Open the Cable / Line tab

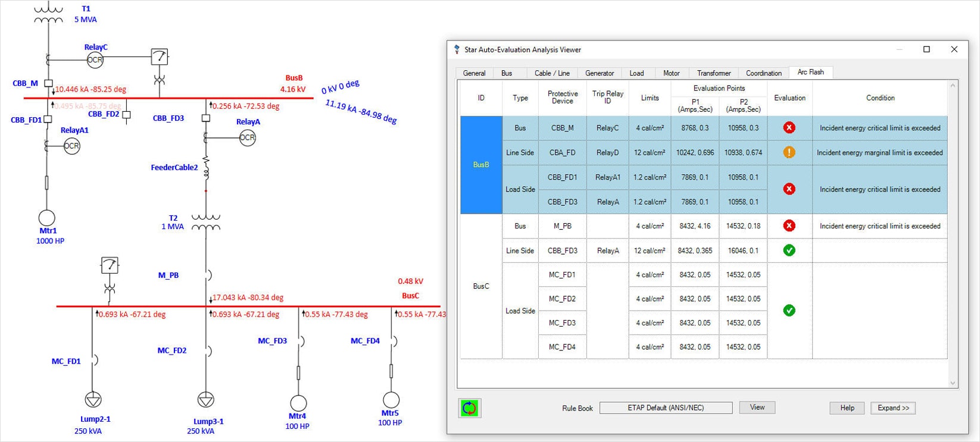(551, 73)
